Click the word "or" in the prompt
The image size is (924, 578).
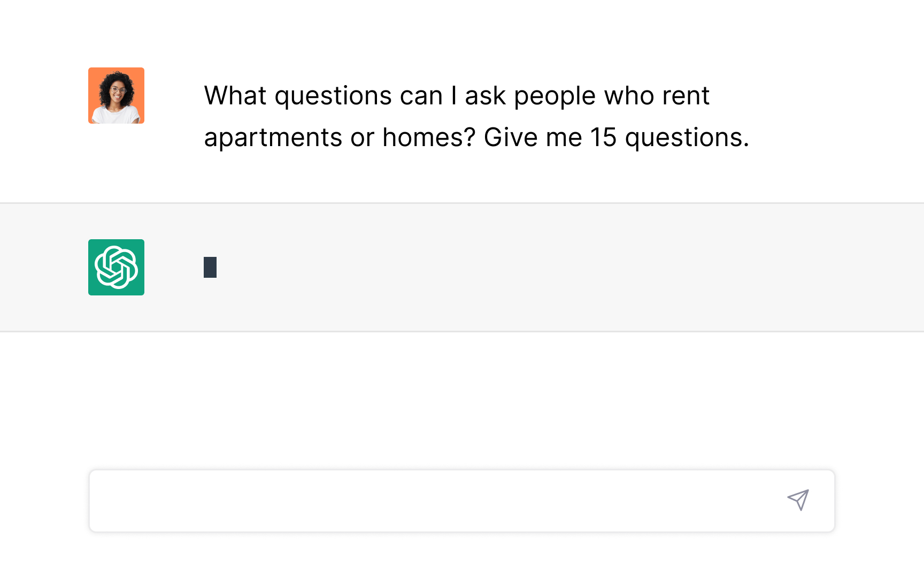(362, 138)
